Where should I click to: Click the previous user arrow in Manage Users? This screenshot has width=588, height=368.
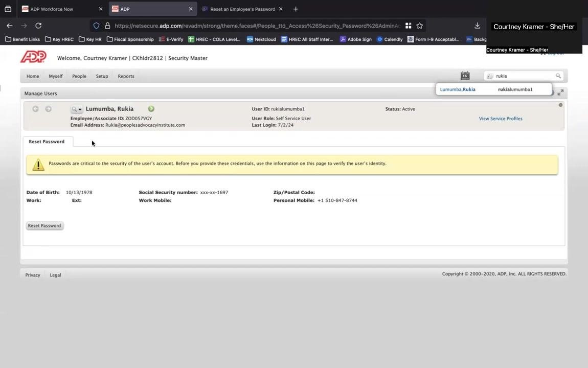[x=35, y=109]
